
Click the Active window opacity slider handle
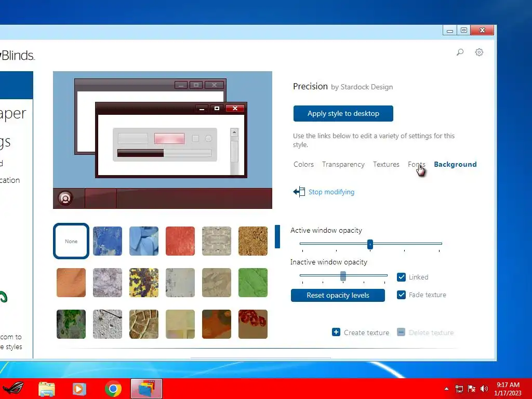click(x=370, y=244)
